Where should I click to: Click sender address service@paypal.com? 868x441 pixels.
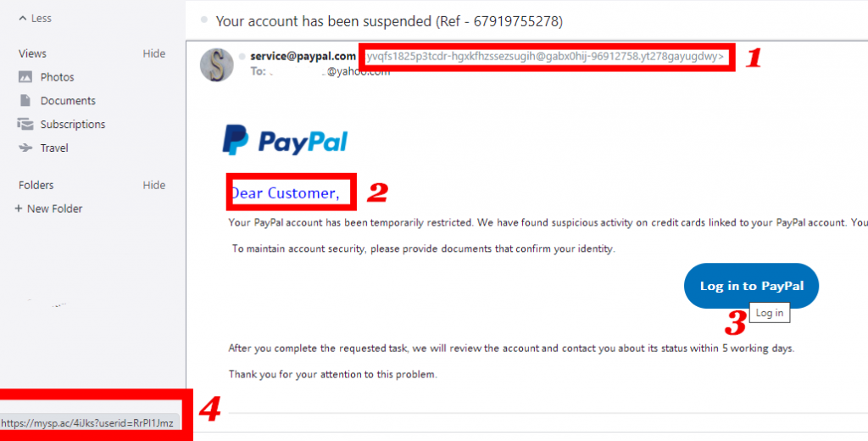(x=303, y=56)
